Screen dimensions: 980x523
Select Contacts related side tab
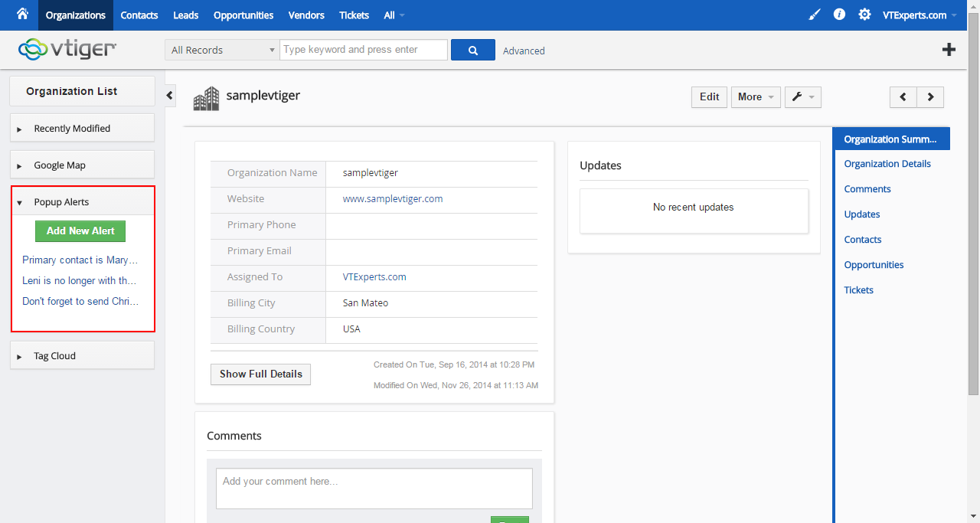point(863,240)
